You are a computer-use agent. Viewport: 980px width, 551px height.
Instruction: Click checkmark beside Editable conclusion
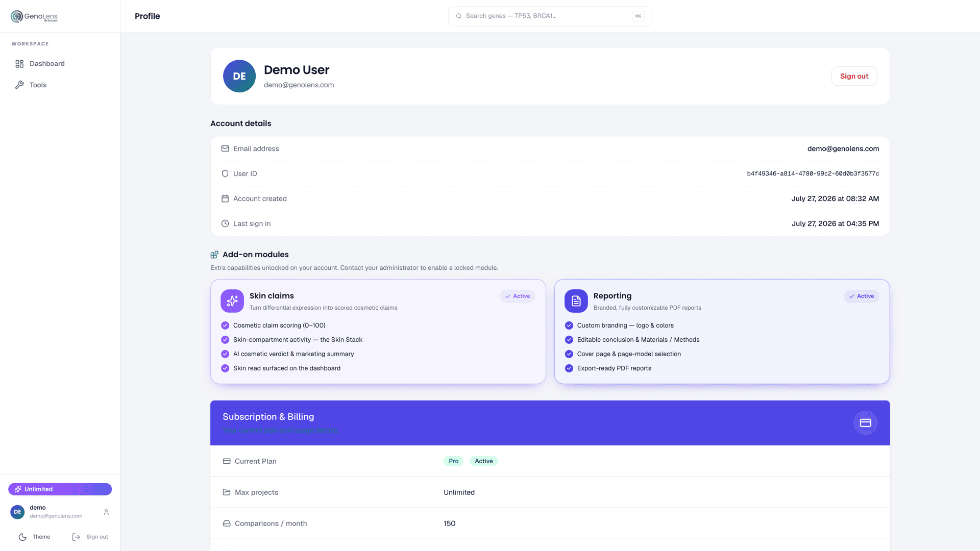click(569, 340)
